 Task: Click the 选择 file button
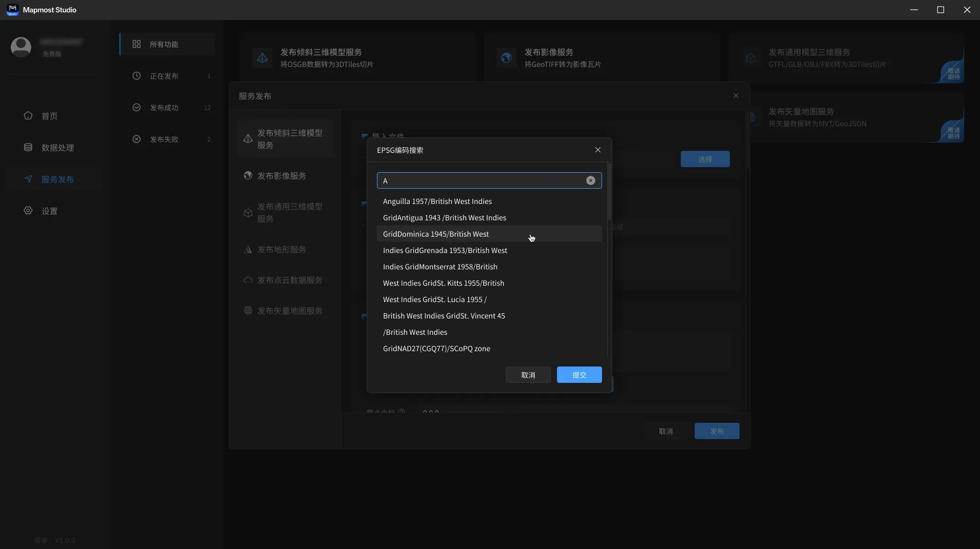(705, 159)
